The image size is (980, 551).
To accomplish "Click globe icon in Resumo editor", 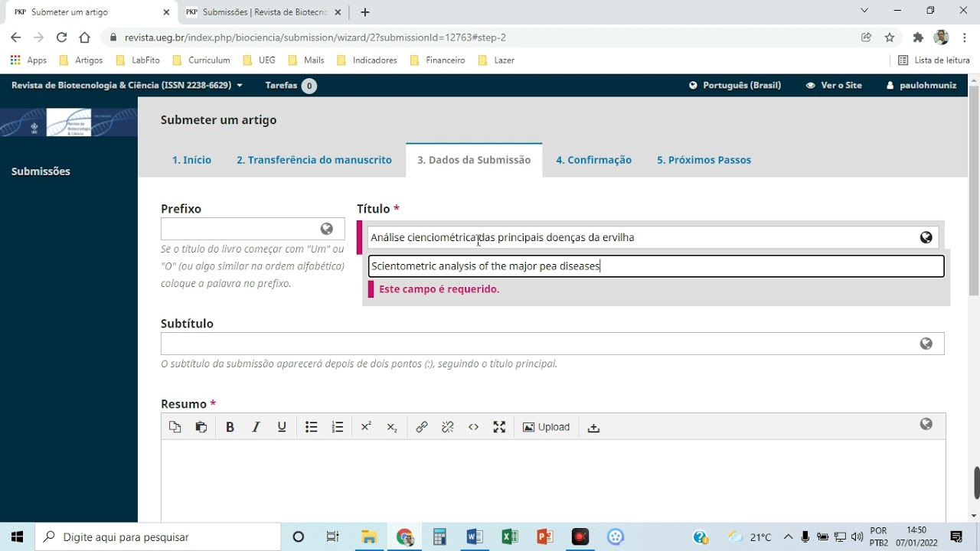I will click(x=926, y=424).
